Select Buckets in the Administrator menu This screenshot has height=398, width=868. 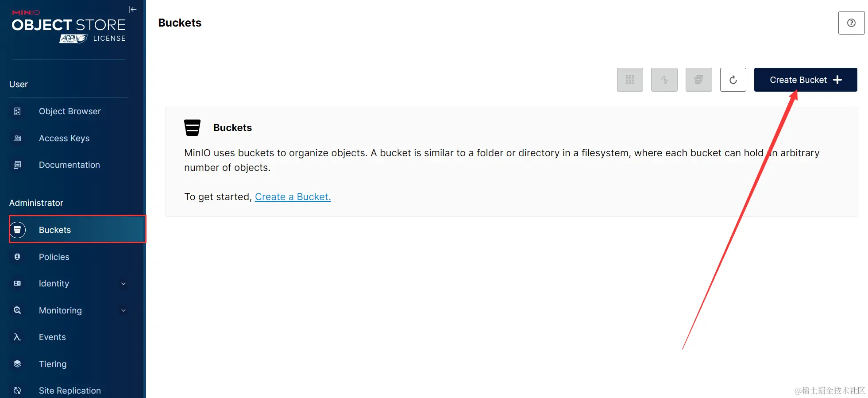pos(77,230)
